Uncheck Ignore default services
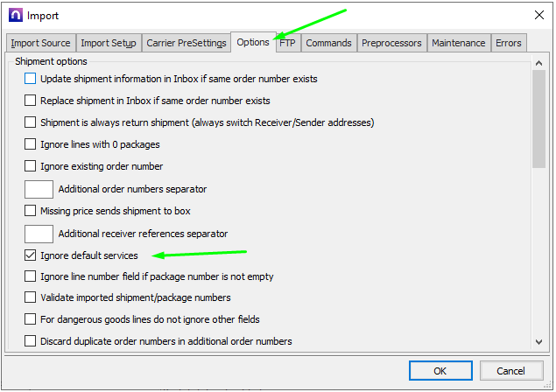The width and height of the screenshot is (556, 392). 31,255
